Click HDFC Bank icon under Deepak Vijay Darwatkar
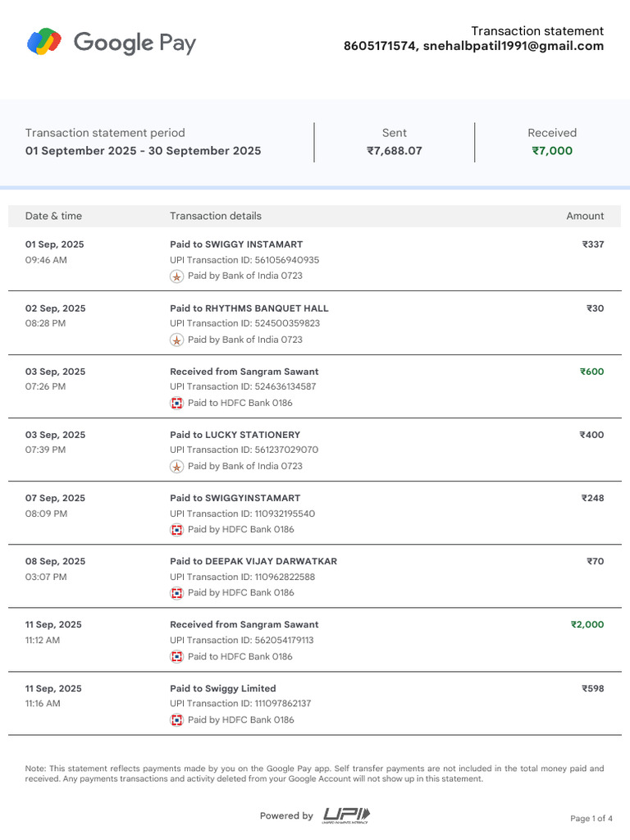 pos(176,593)
